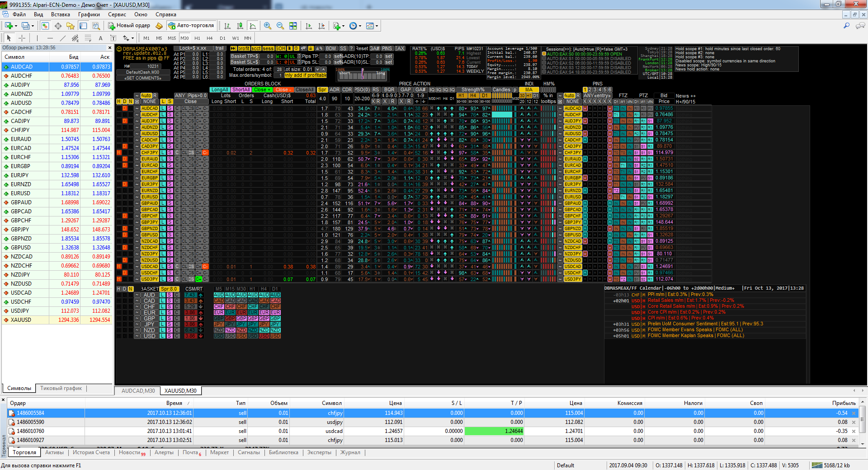The height and width of the screenshot is (470, 868).
Task: Expand arrows objects dropdown
Action: (x=132, y=38)
